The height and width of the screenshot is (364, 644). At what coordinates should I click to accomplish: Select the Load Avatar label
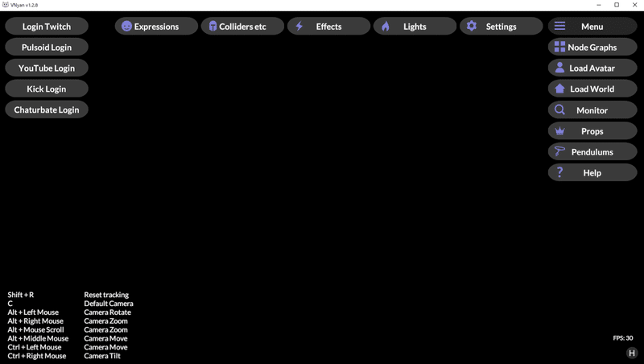point(592,68)
